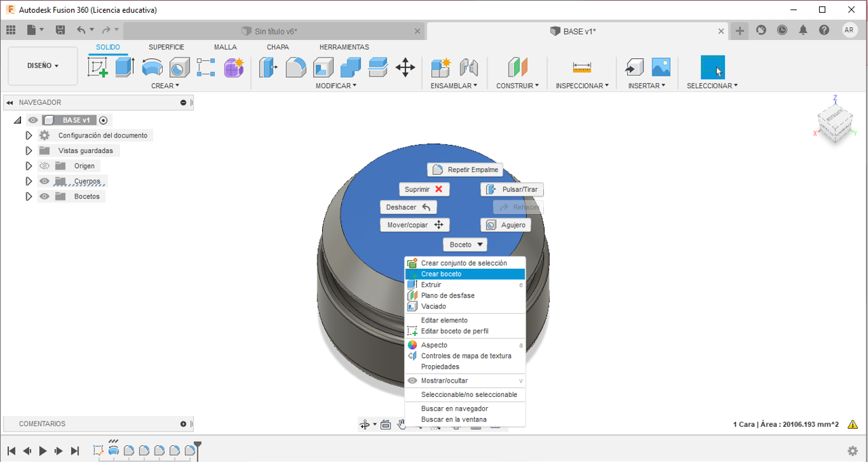The image size is (868, 462).
Task: Click the Mover/copiar marking button
Action: [x=415, y=225]
